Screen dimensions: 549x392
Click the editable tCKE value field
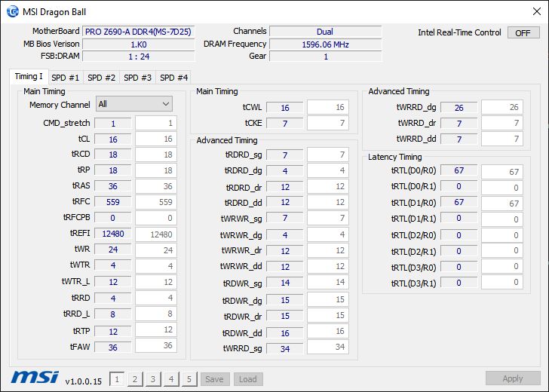coord(328,123)
